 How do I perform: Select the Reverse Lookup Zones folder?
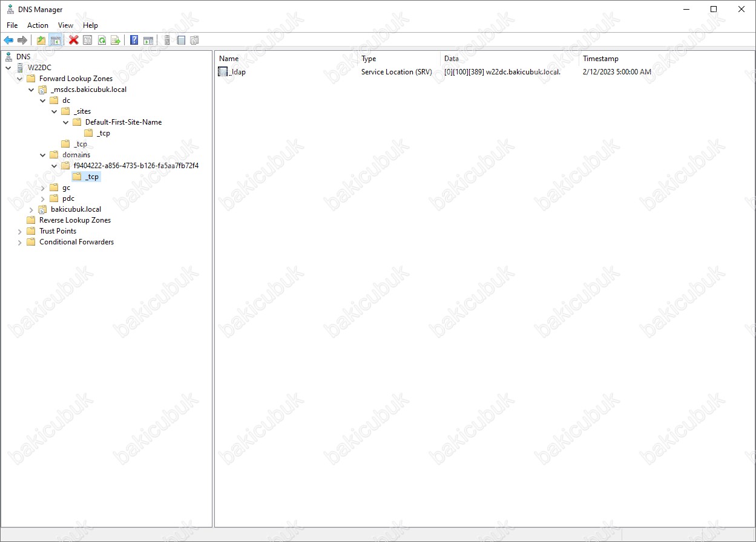(x=74, y=220)
